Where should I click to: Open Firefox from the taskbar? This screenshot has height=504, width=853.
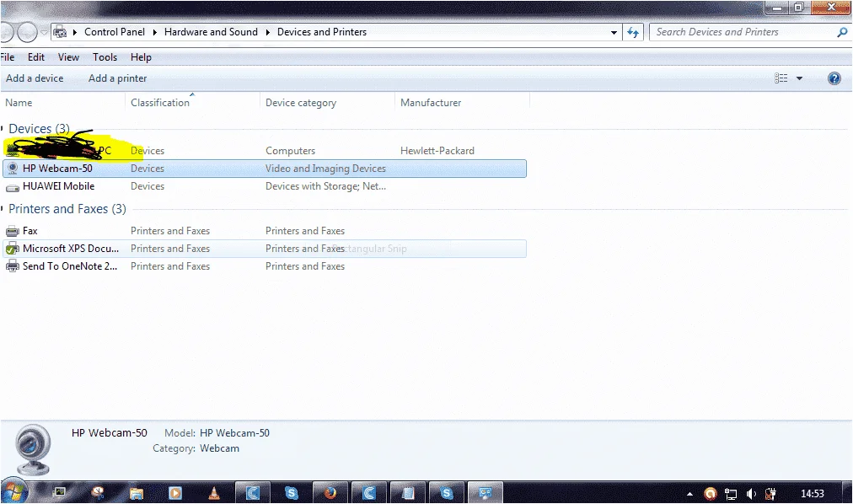tap(330, 493)
